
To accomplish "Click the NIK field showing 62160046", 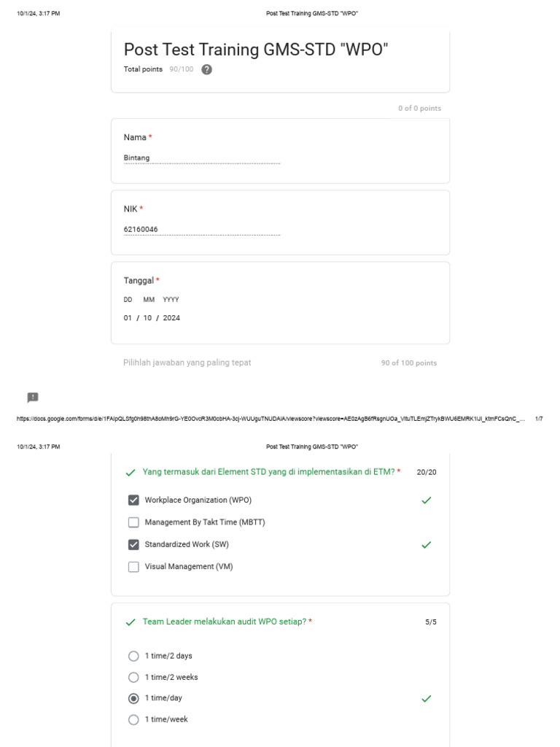I will point(202,230).
